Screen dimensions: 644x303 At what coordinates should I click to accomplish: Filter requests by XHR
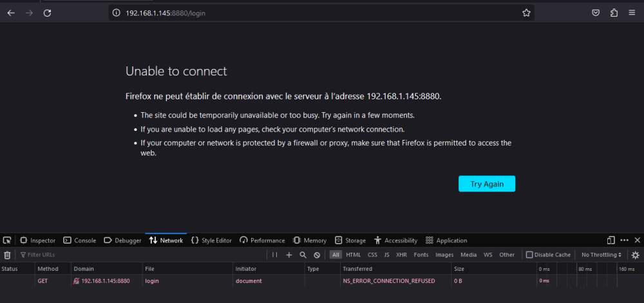tap(401, 255)
